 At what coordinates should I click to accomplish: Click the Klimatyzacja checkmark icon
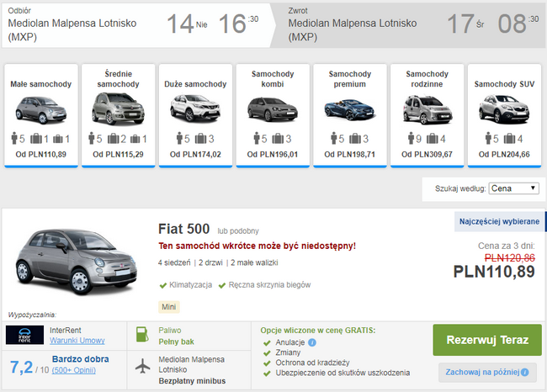coord(162,286)
